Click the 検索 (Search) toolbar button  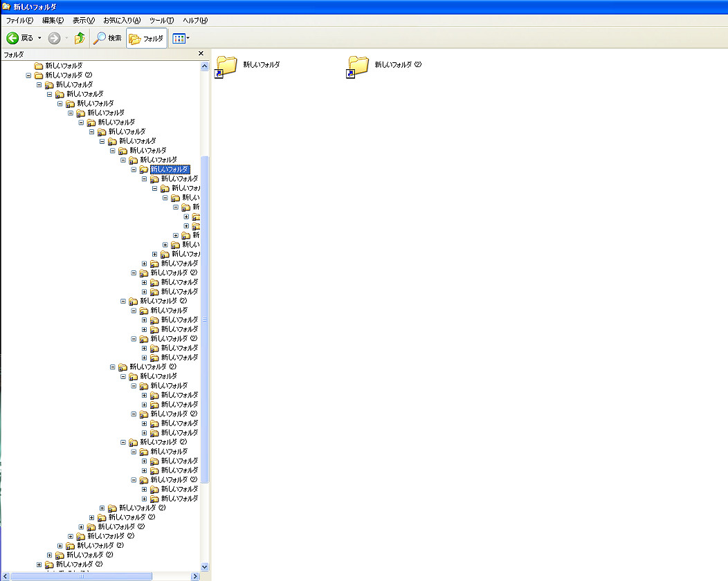107,38
